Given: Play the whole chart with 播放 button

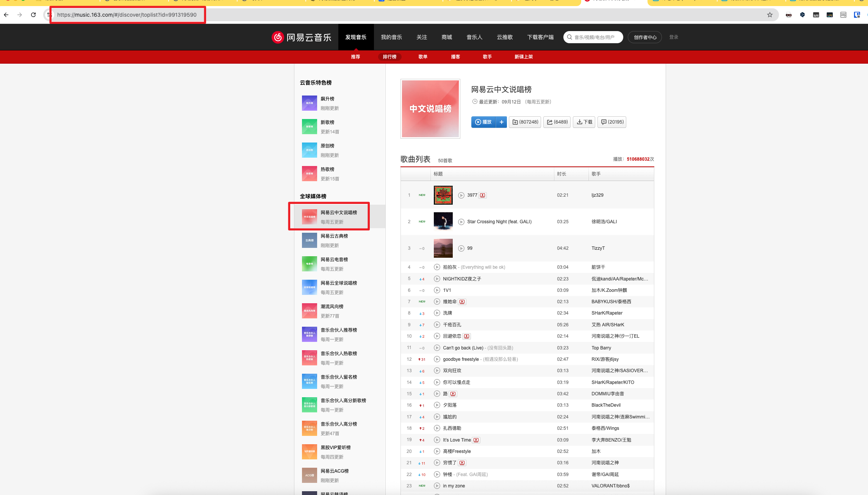Looking at the screenshot, I should pos(483,122).
